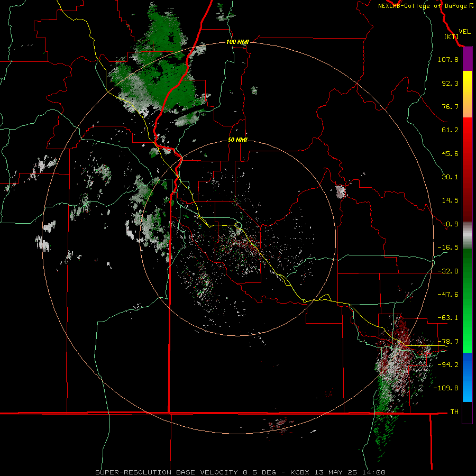Screen dimensions: 476x476
Task: Click the Super-Resolution Base Velocity caption text
Action: 241,472
